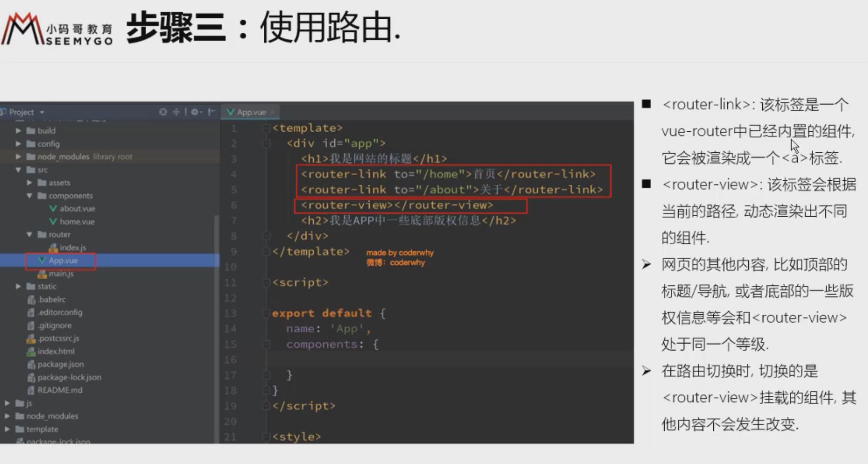Collapse the router folder

point(29,235)
